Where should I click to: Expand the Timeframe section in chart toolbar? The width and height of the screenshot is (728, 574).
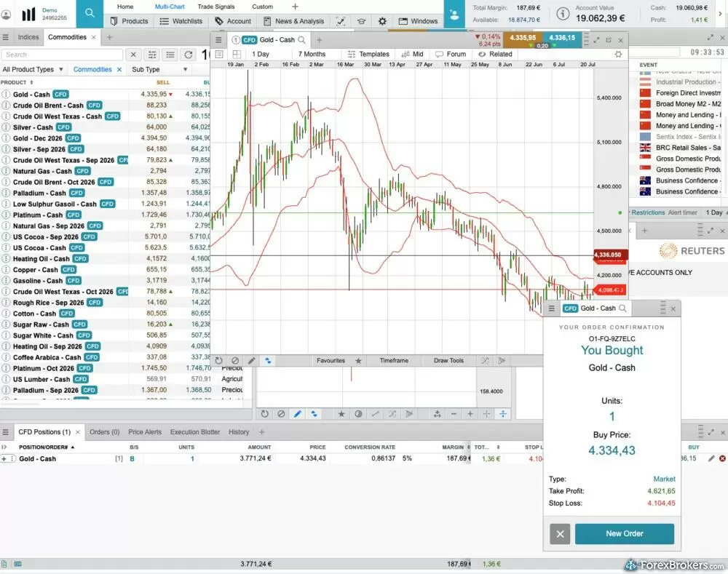[394, 361]
